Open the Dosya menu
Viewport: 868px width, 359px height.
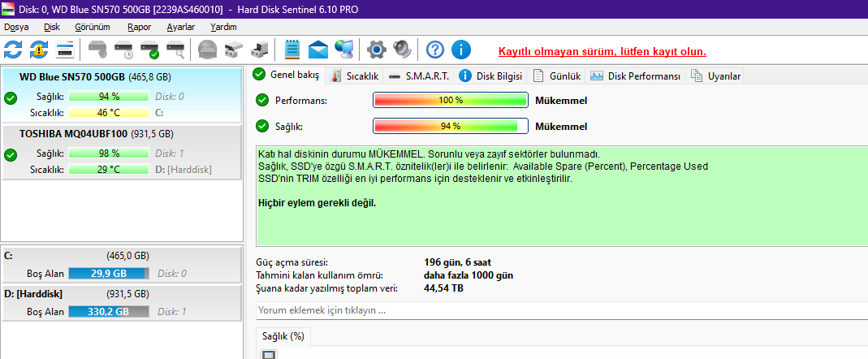coord(16,27)
